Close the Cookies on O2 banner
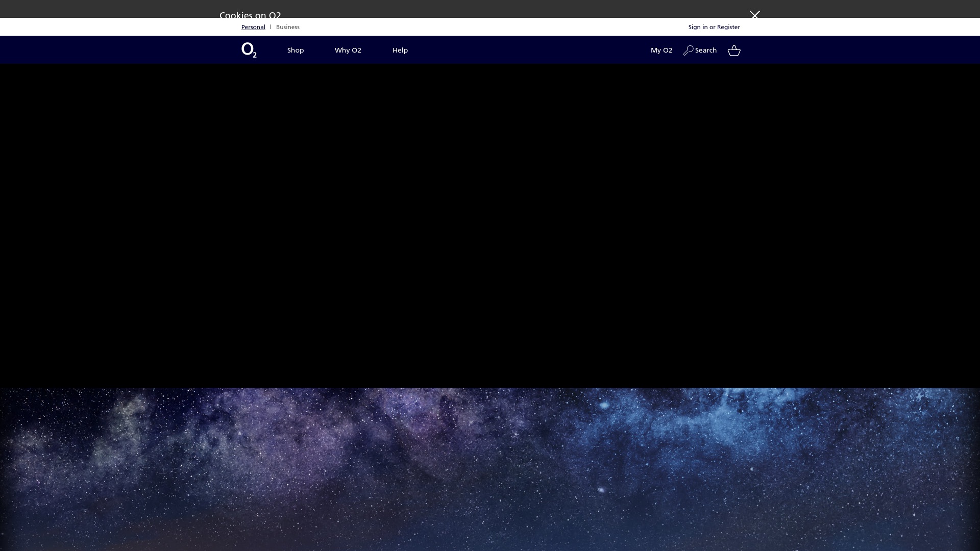Screen dimensions: 980x551 [x=754, y=14]
